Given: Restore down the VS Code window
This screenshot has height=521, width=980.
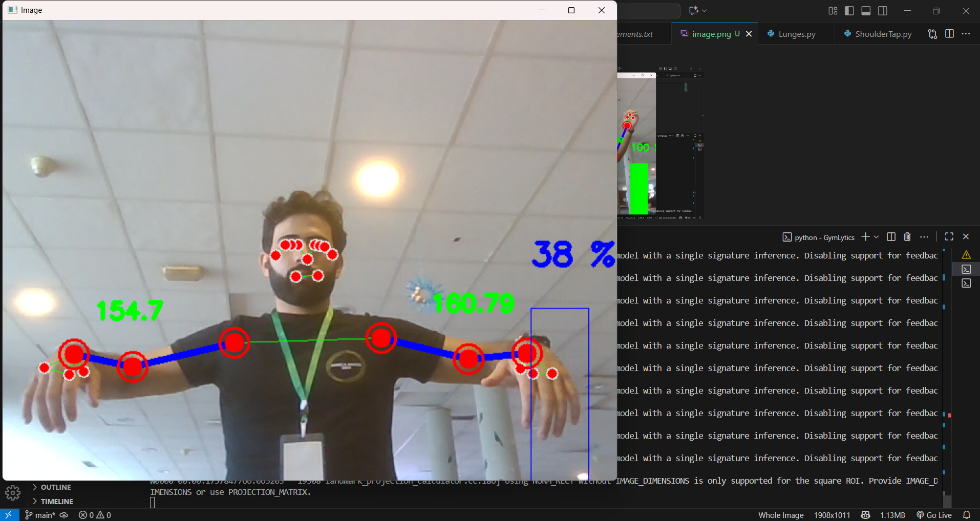Looking at the screenshot, I should point(936,11).
